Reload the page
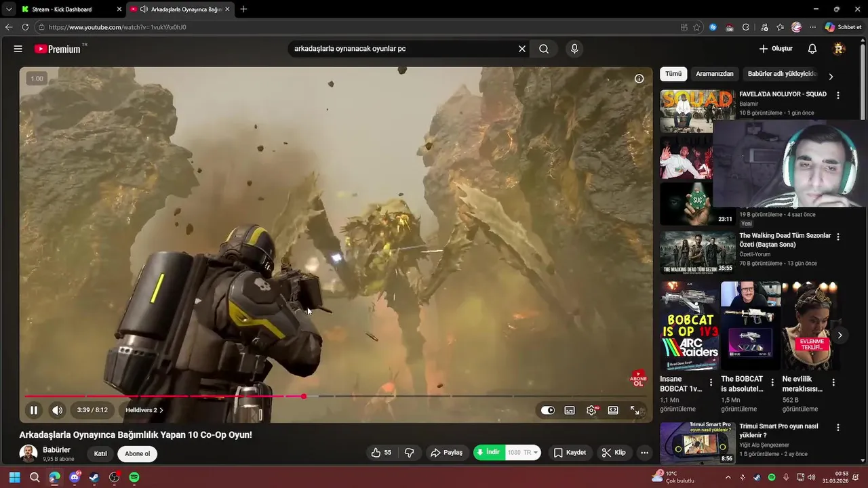The image size is (868, 488). tap(25, 27)
